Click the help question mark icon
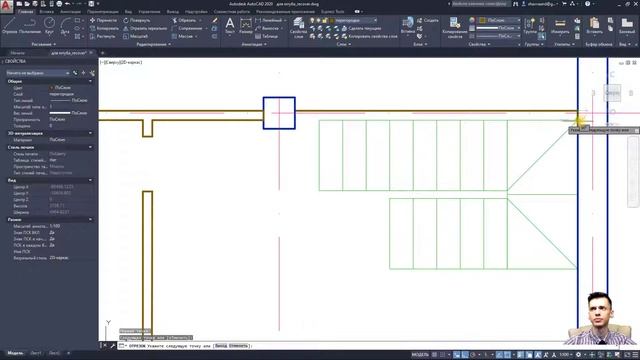This screenshot has height=360, width=640. point(587,4)
